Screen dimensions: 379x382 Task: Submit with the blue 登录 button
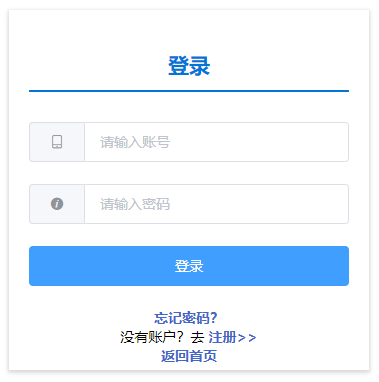coord(189,266)
